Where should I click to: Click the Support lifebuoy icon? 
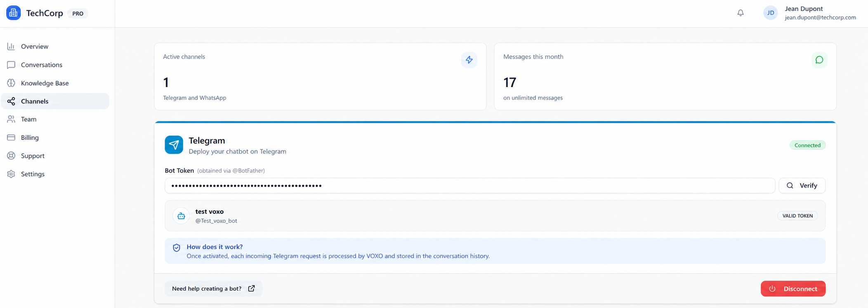(x=11, y=155)
